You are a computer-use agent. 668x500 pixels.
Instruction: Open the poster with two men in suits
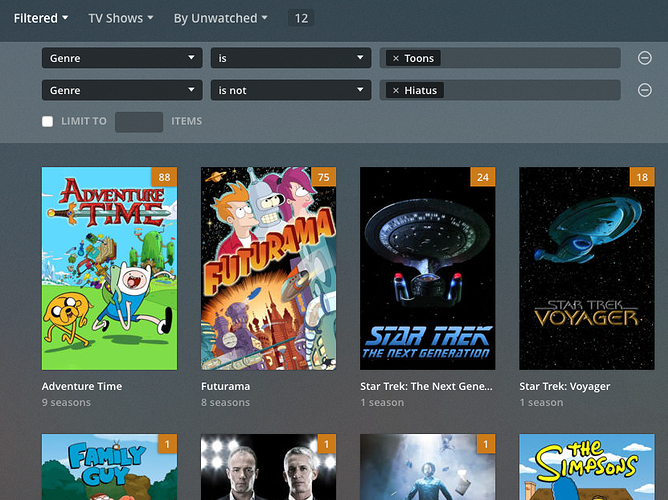[x=268, y=467]
